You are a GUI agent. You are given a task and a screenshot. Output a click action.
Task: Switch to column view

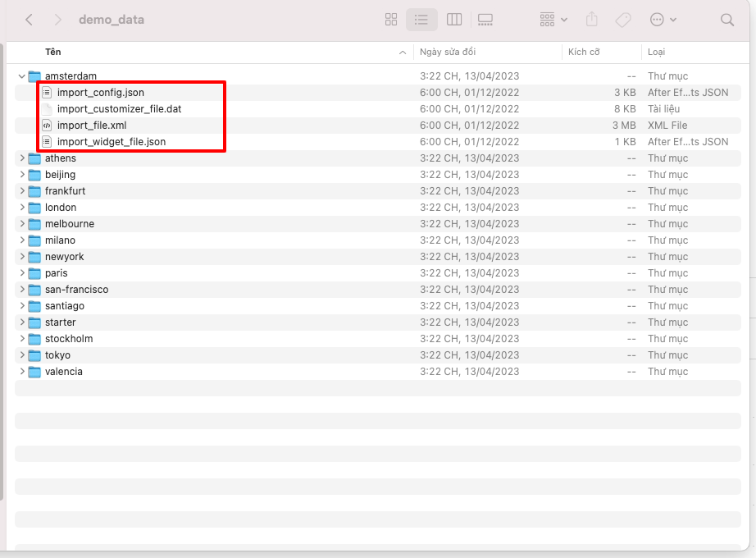pyautogui.click(x=454, y=20)
